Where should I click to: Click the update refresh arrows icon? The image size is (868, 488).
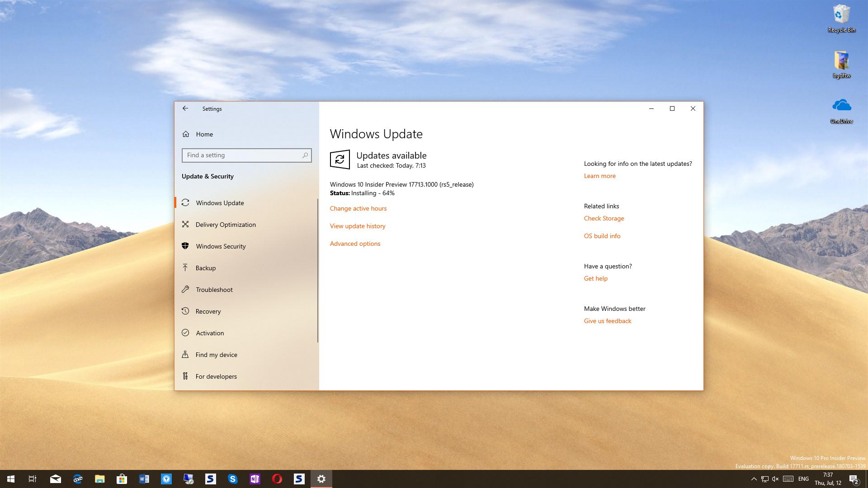[340, 160]
